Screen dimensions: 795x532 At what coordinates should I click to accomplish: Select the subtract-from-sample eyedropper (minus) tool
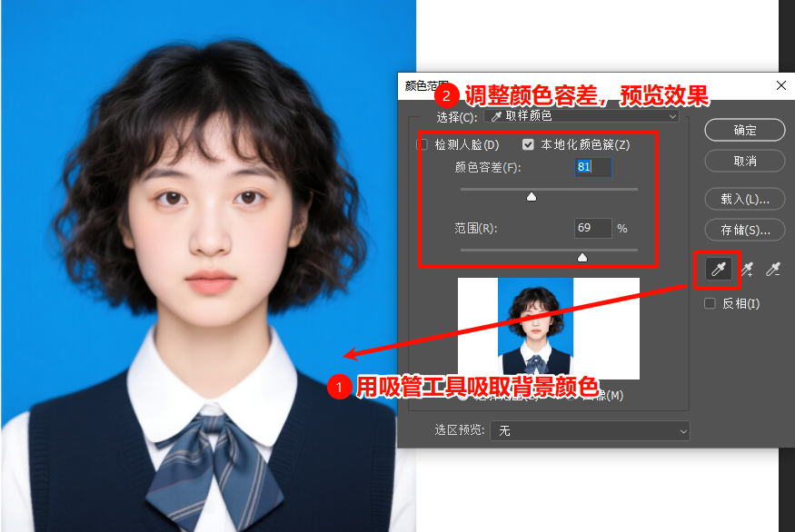[774, 269]
